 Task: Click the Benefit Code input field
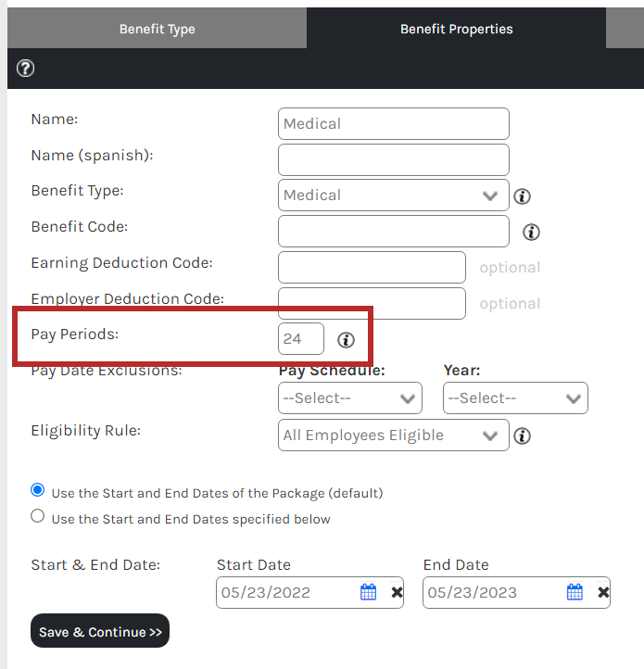coord(394,232)
